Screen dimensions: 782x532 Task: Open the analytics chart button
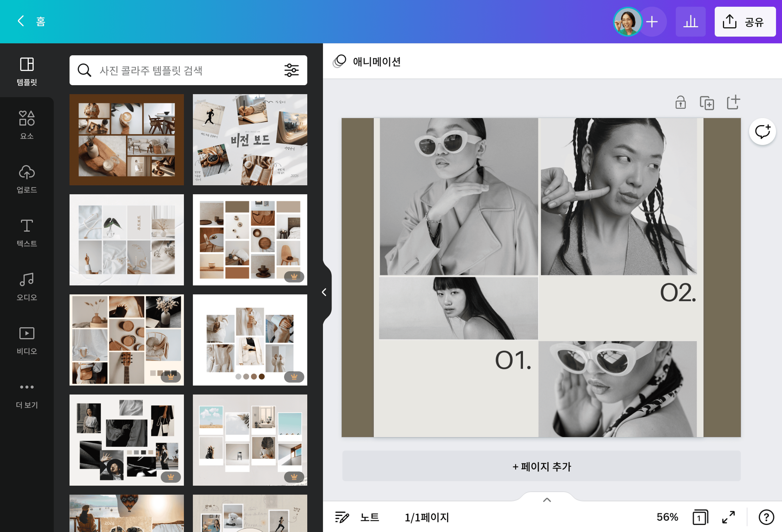[x=691, y=21]
